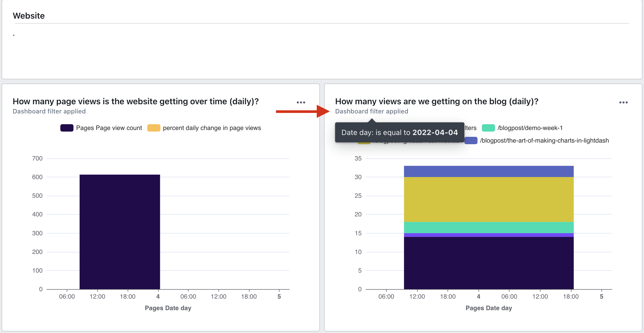Hide the /blogpost/demo-week-1 series label

point(530,128)
